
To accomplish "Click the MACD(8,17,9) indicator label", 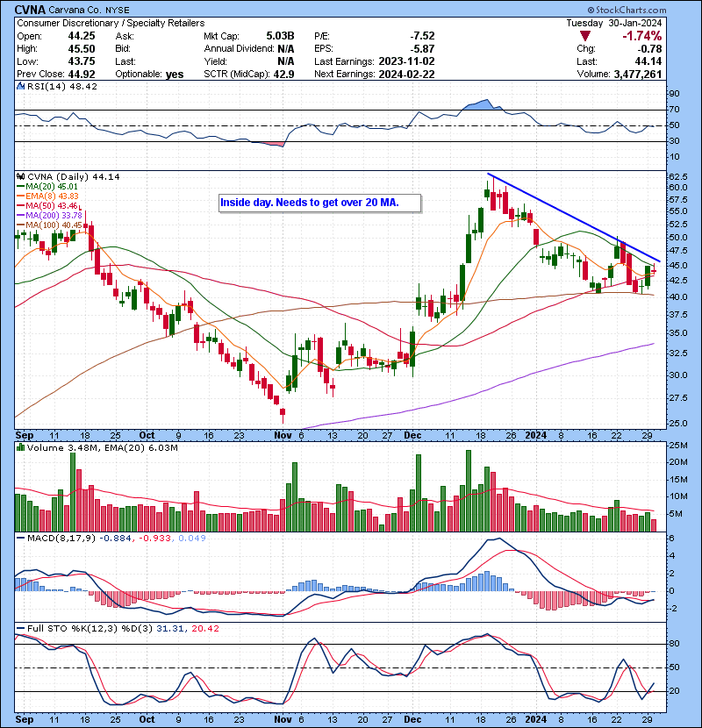I will pos(61,539).
